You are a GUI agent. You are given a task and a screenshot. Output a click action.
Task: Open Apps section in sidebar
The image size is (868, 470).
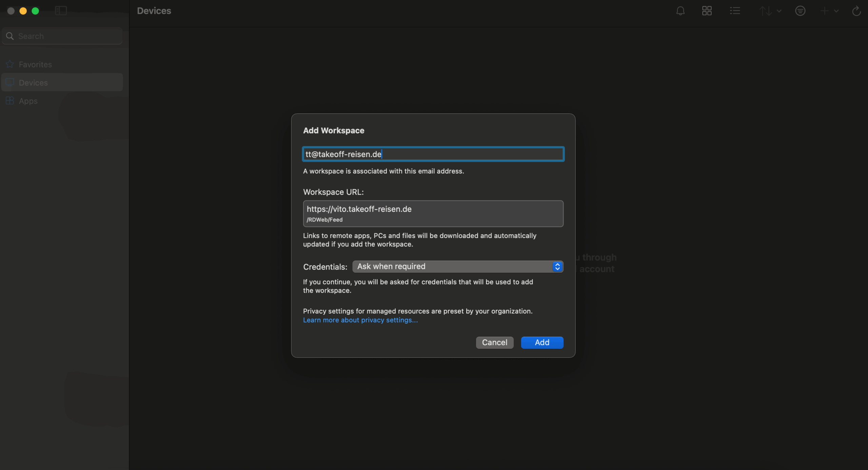28,101
